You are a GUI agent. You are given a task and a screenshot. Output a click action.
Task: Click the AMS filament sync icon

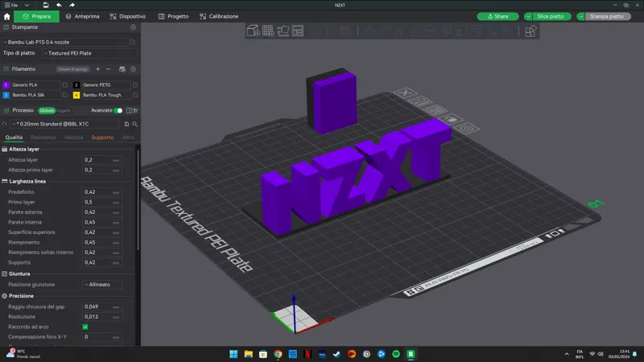point(122,69)
